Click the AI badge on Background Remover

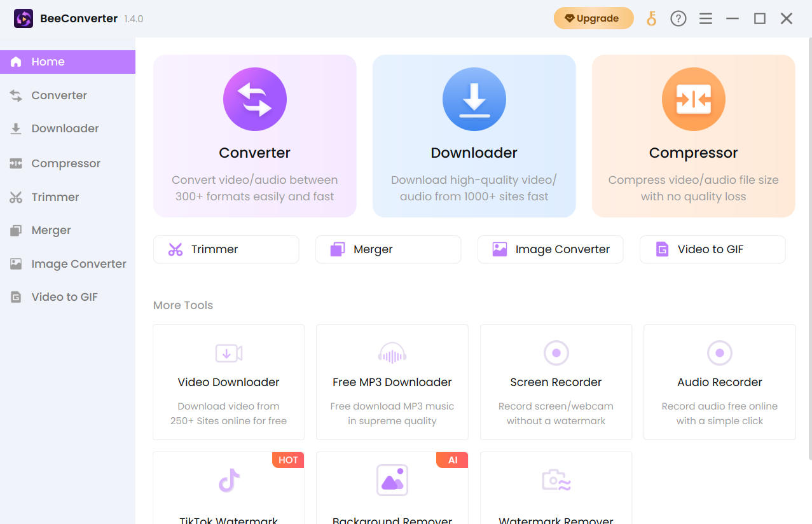pos(452,460)
